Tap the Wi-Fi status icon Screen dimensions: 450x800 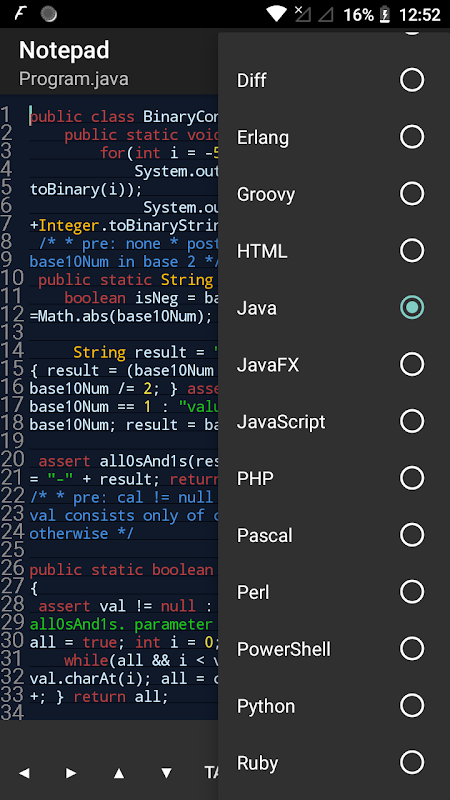pyautogui.click(x=277, y=14)
